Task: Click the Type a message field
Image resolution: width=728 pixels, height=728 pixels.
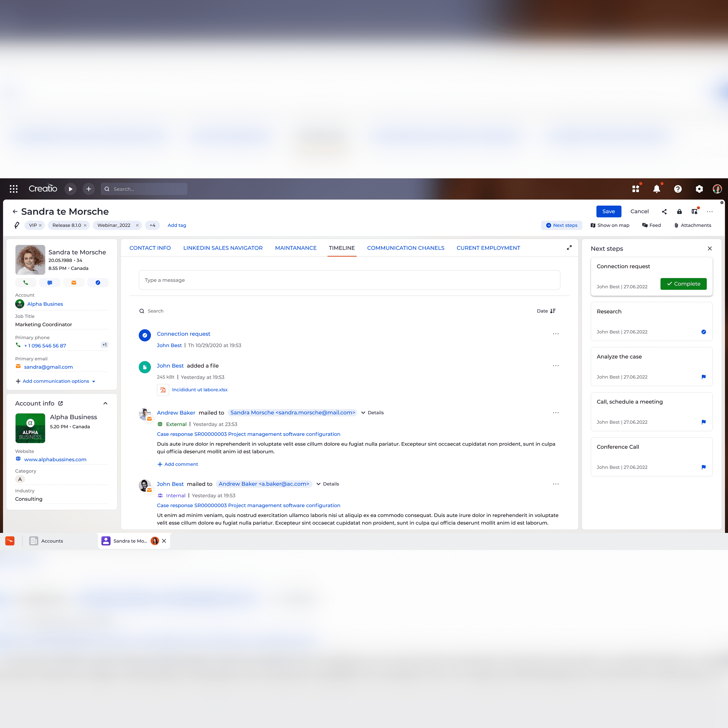Action: click(x=349, y=280)
